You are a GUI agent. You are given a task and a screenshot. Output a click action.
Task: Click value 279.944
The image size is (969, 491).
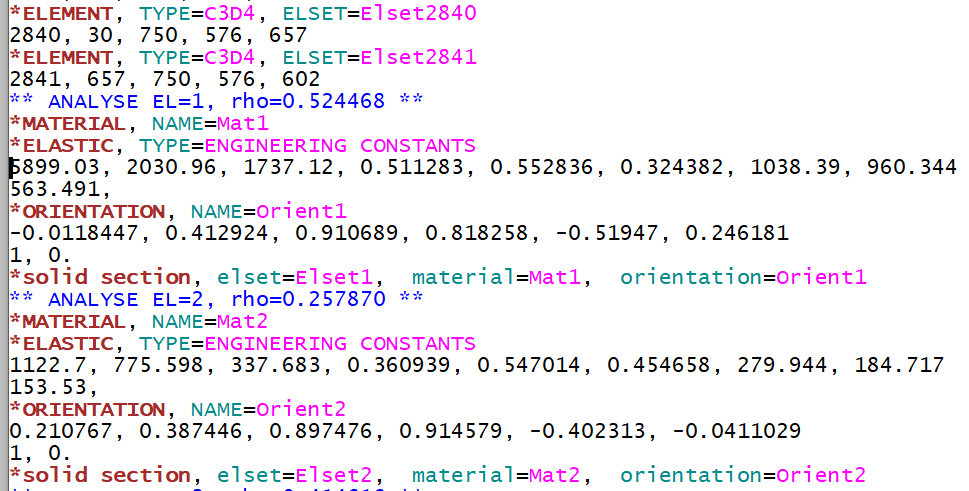pos(782,365)
